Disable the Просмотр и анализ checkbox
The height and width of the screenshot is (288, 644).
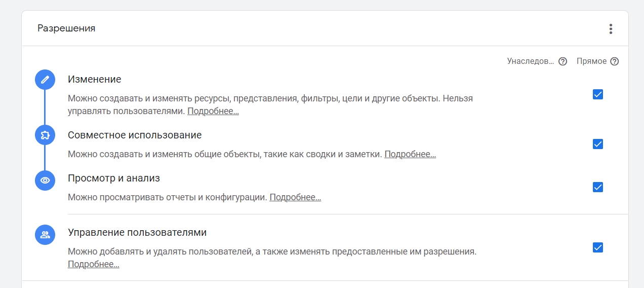coord(598,187)
